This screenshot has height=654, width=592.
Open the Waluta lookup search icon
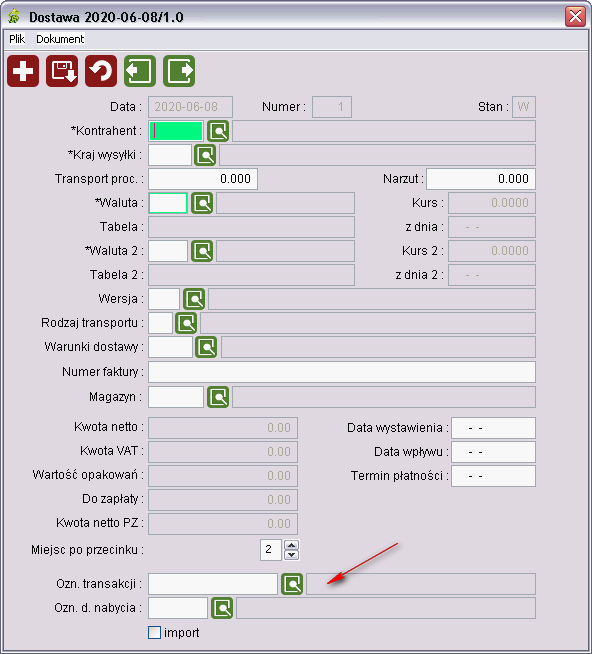click(202, 203)
